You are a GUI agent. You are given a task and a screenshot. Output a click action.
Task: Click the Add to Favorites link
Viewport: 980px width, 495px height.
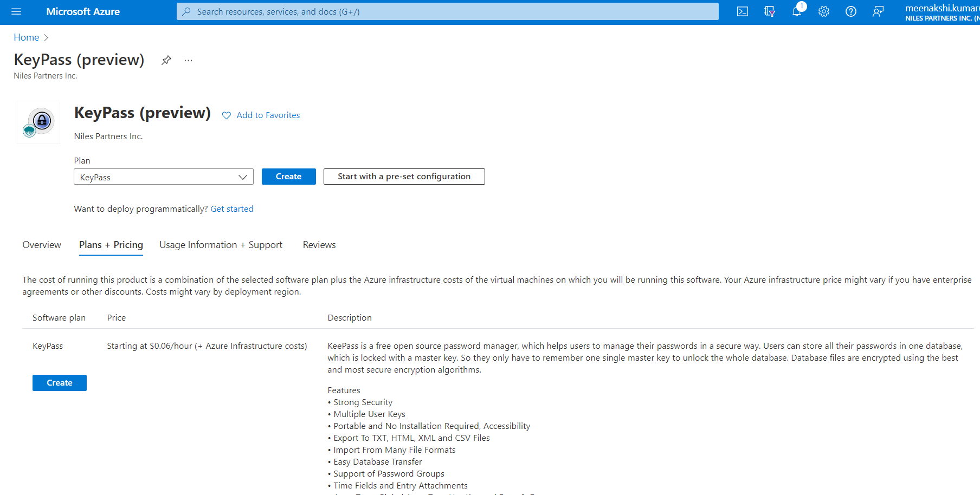[x=268, y=115]
